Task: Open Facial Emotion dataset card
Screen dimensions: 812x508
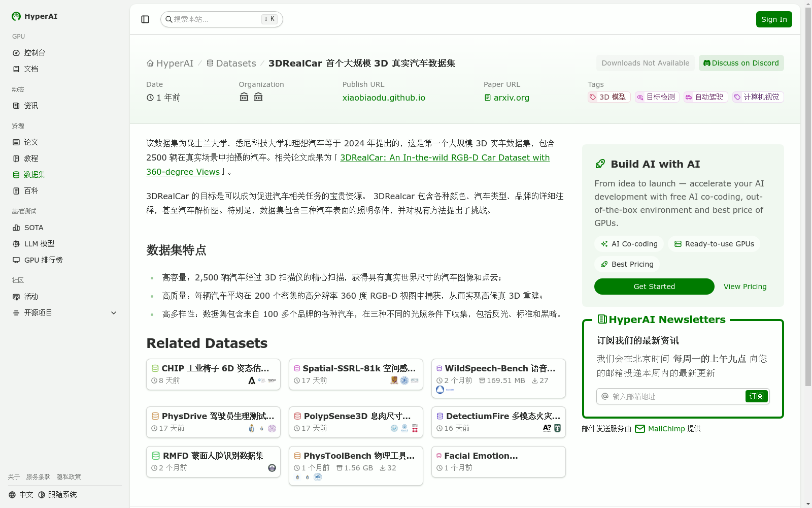Action: [x=498, y=462]
